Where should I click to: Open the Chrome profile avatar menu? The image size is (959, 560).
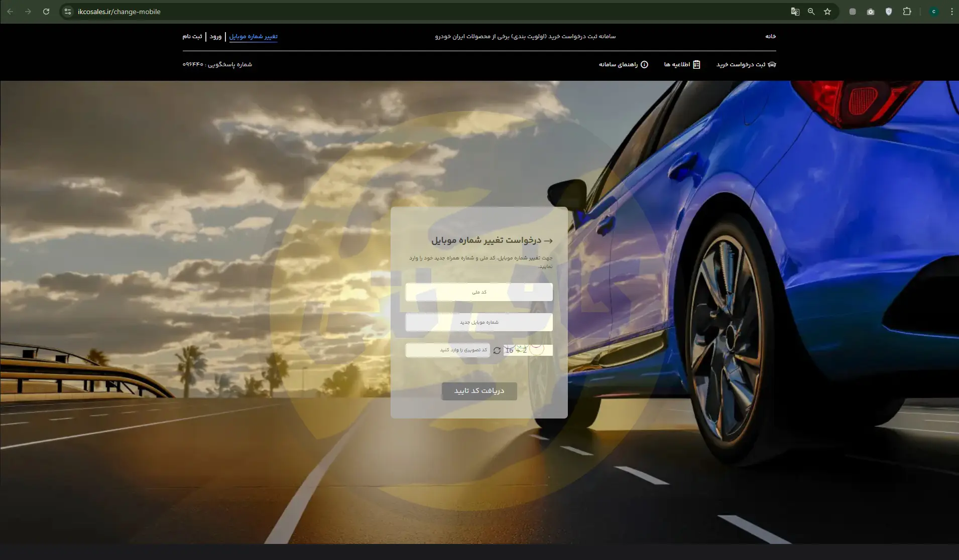pyautogui.click(x=934, y=12)
